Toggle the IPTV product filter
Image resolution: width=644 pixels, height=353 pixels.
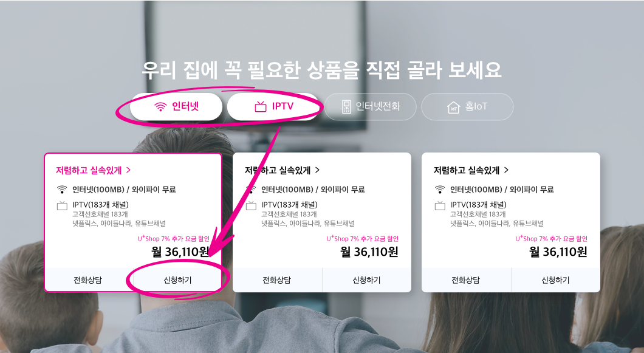273,107
